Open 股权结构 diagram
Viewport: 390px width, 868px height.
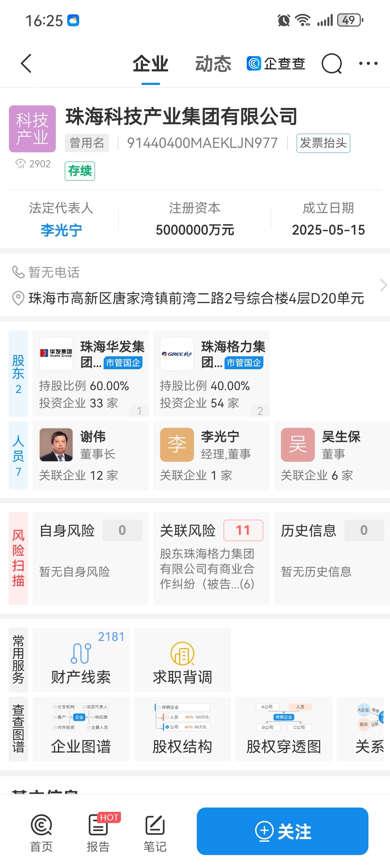pyautogui.click(x=182, y=729)
